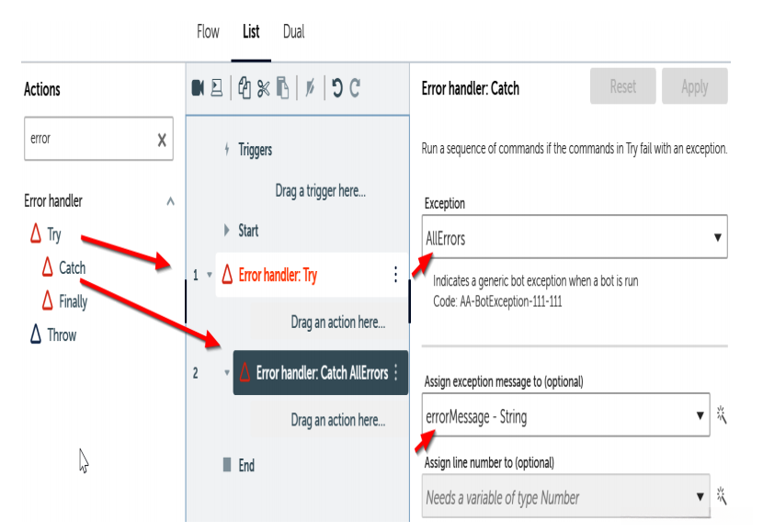Image resolution: width=763 pixels, height=532 pixels.
Task: Open the Exception dropdown showing AllErrors
Action: tap(575, 238)
